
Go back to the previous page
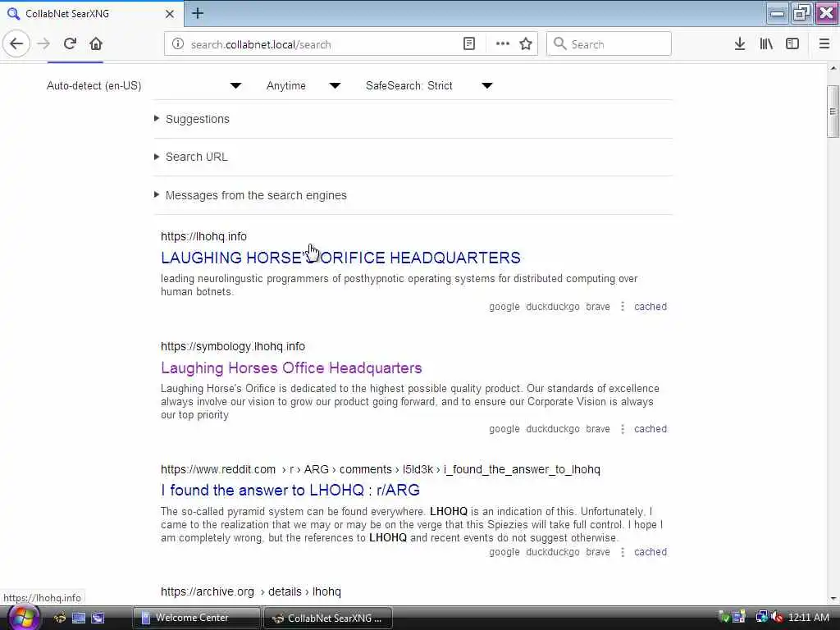coord(16,44)
